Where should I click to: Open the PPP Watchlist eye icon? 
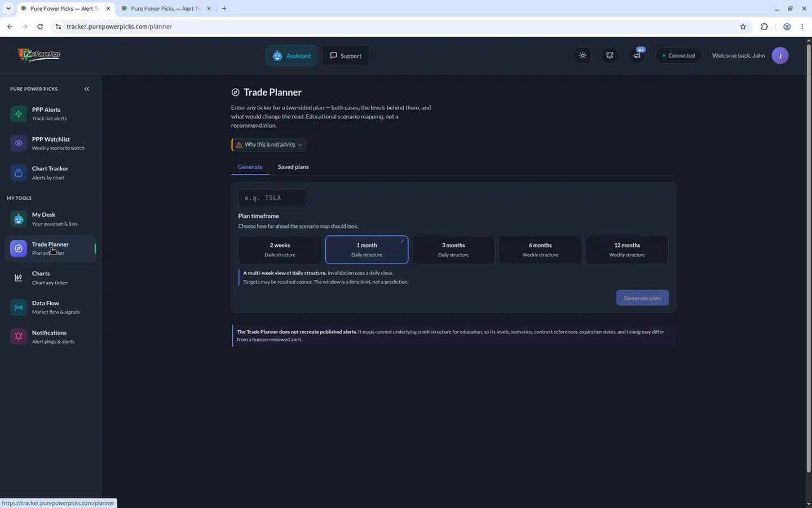pyautogui.click(x=19, y=143)
